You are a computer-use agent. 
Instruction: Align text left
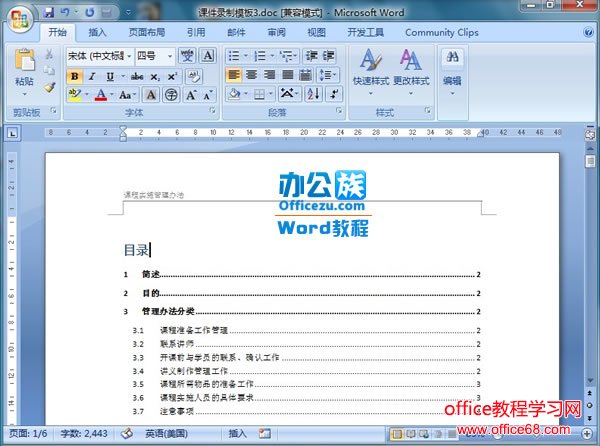pos(233,75)
